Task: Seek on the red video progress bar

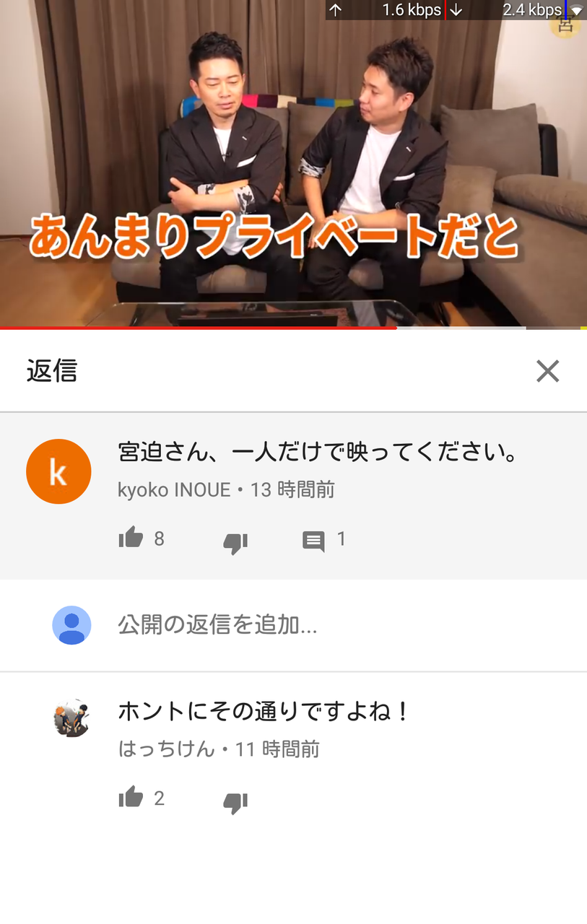Action: [x=293, y=328]
